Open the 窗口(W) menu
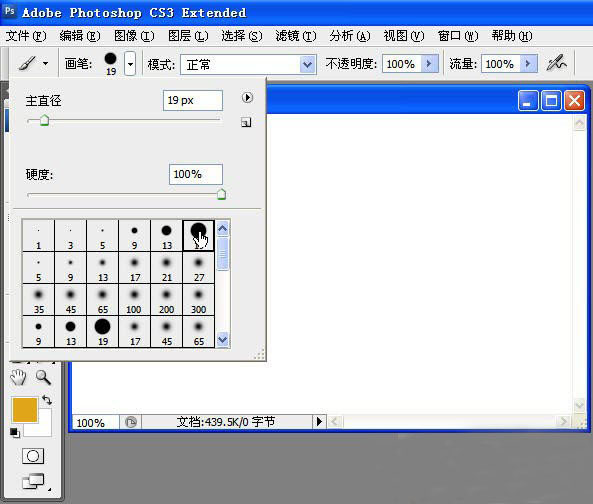 click(458, 36)
